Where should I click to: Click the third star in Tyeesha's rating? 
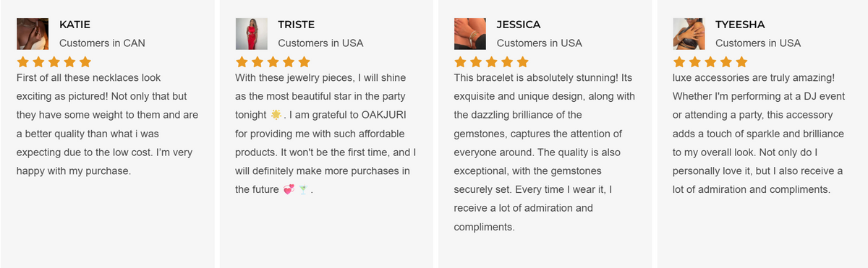click(711, 61)
